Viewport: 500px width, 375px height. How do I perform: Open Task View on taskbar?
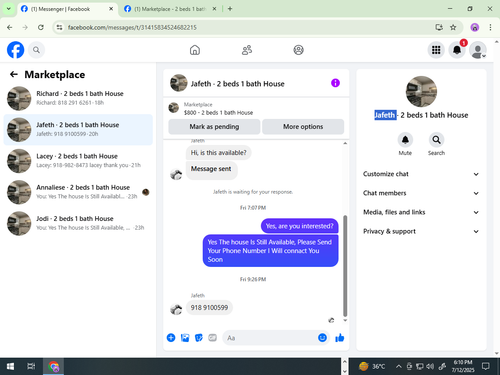31,366
